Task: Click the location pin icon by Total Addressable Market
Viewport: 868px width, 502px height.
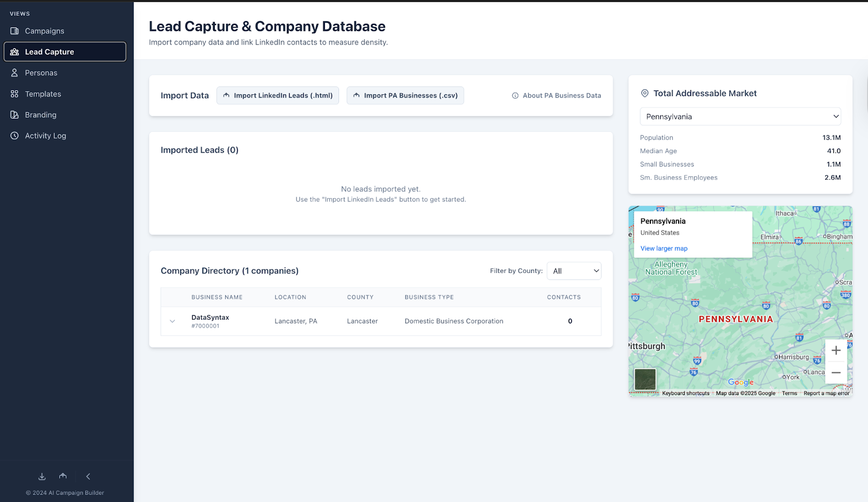Action: [644, 93]
